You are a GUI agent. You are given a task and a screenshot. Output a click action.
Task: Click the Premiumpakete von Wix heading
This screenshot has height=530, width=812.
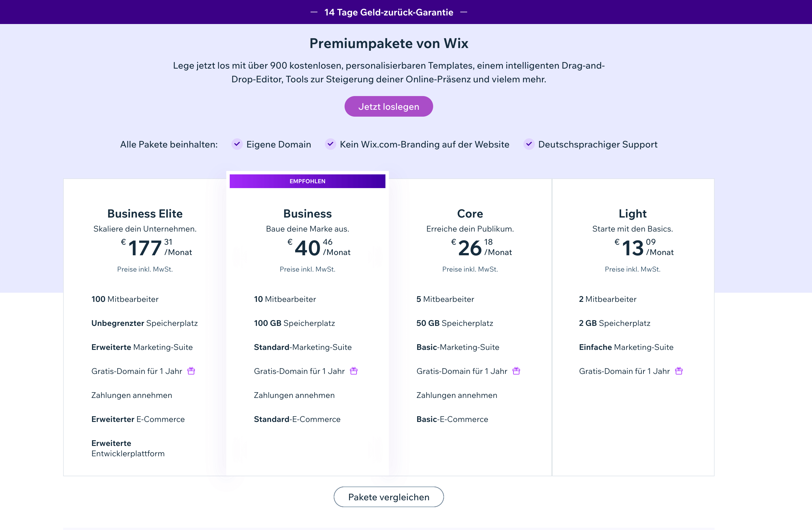click(389, 43)
